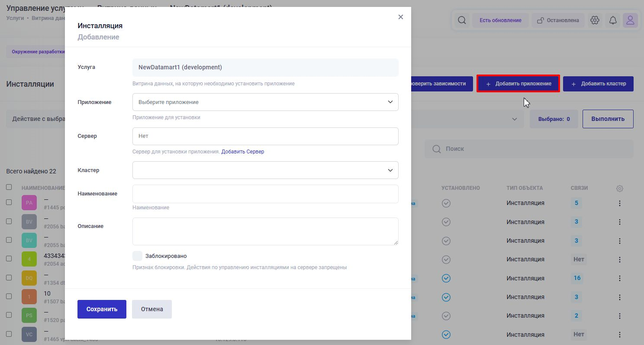Image resolution: width=644 pixels, height=345 pixels.
Task: Click the green PS installation avatar
Action: 29,316
